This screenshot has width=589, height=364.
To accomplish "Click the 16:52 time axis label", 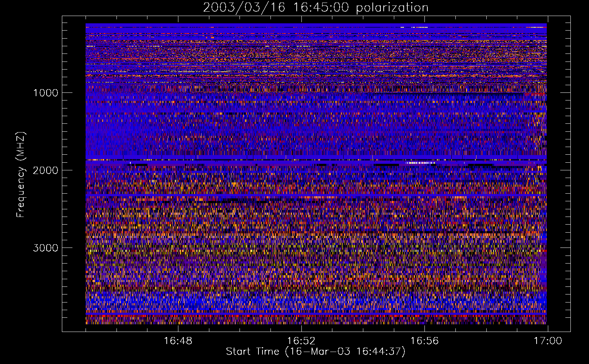I will coord(301,341).
